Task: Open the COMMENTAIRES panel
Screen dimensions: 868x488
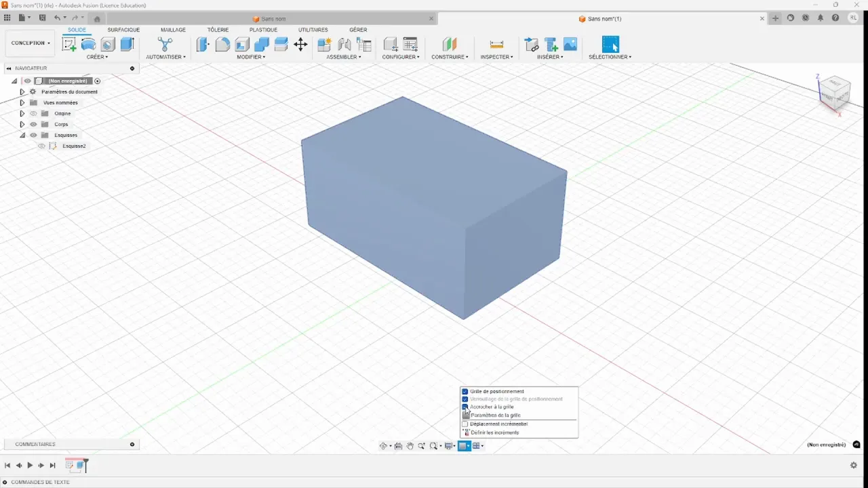Action: point(35,444)
